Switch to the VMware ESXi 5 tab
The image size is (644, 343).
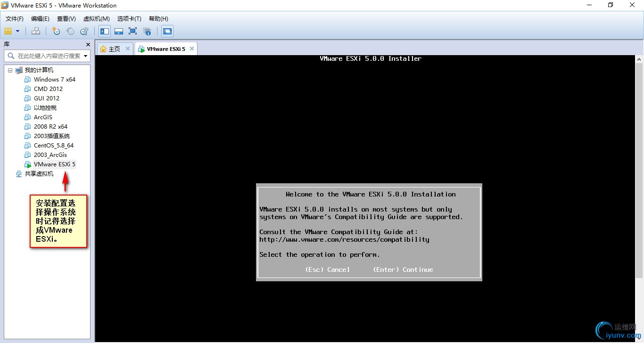(166, 49)
